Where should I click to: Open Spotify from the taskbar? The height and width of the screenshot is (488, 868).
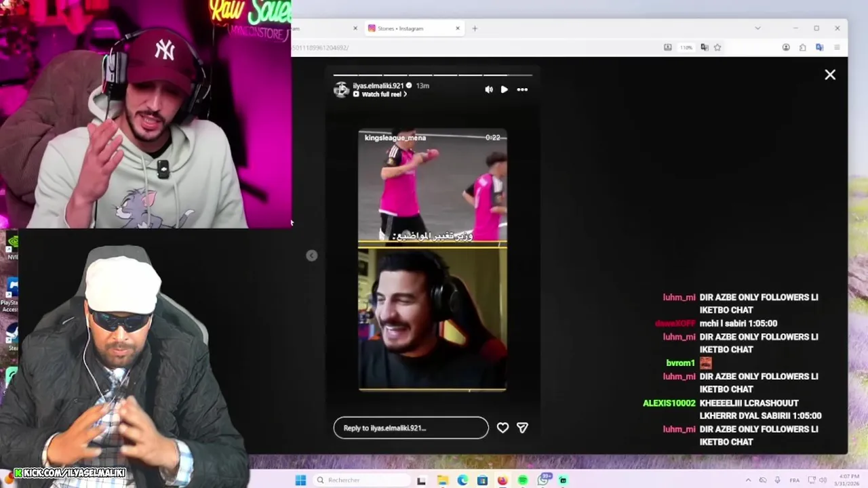pos(523,480)
